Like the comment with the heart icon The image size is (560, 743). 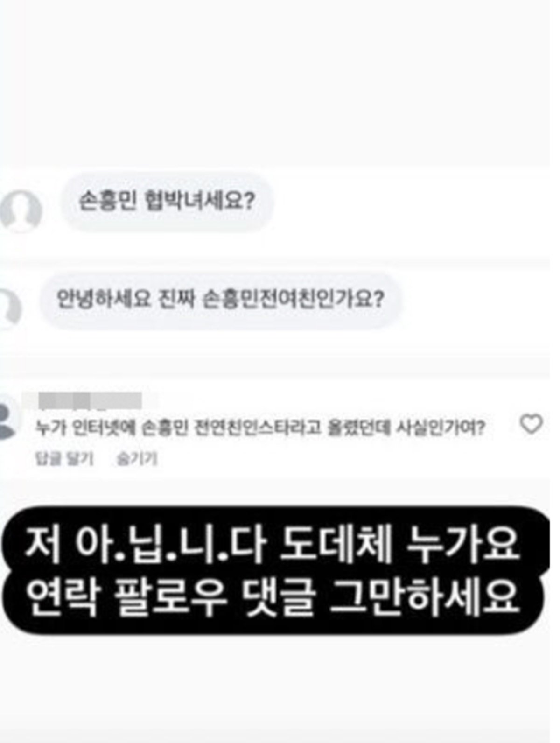531,425
